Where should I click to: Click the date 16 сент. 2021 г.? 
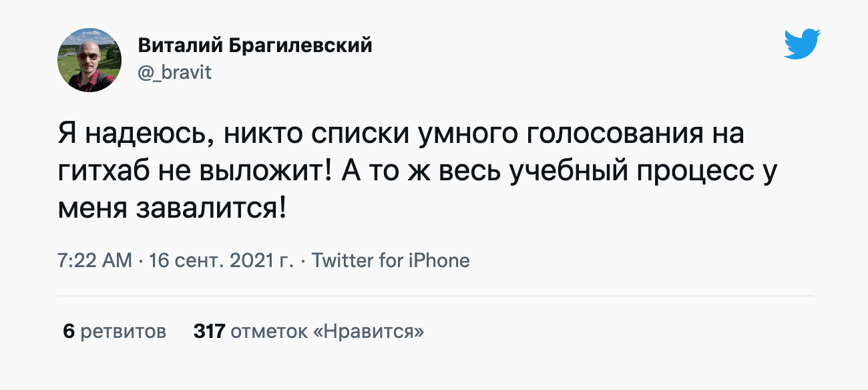click(222, 260)
